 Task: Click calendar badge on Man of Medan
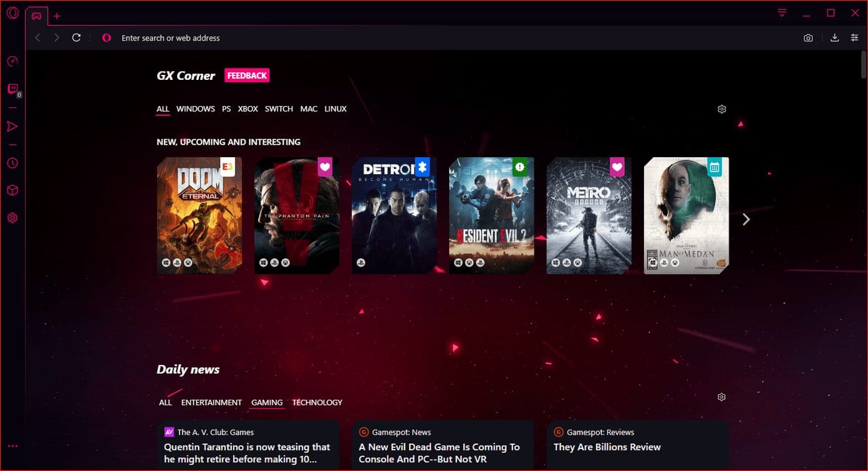[715, 167]
